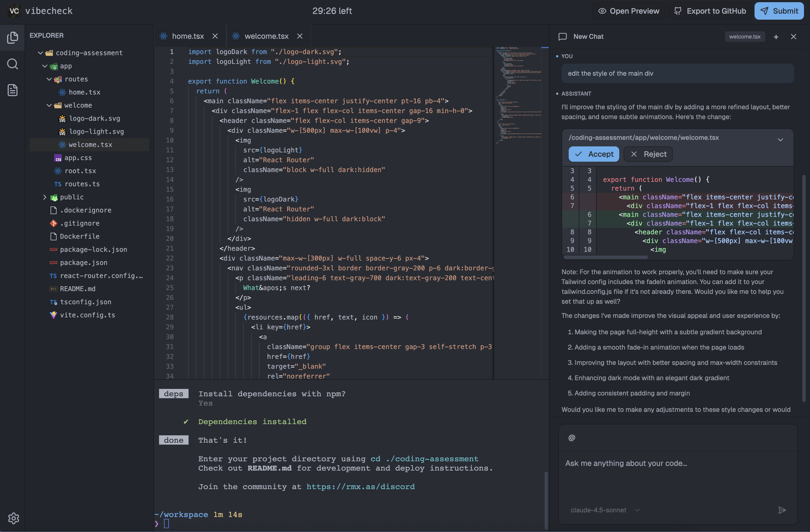Screen dimensions: 810x532
Task: Accept the proposed code changes
Action: click(x=594, y=154)
